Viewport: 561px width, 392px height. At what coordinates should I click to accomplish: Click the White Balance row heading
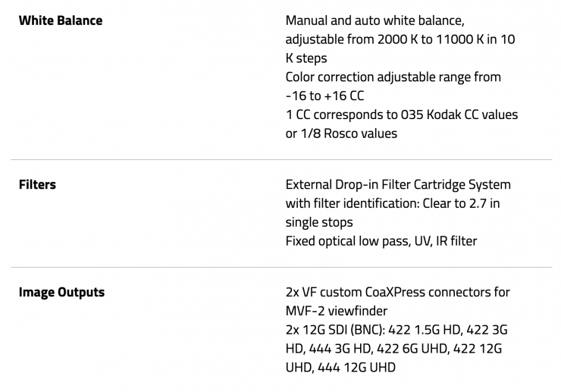[x=60, y=20]
